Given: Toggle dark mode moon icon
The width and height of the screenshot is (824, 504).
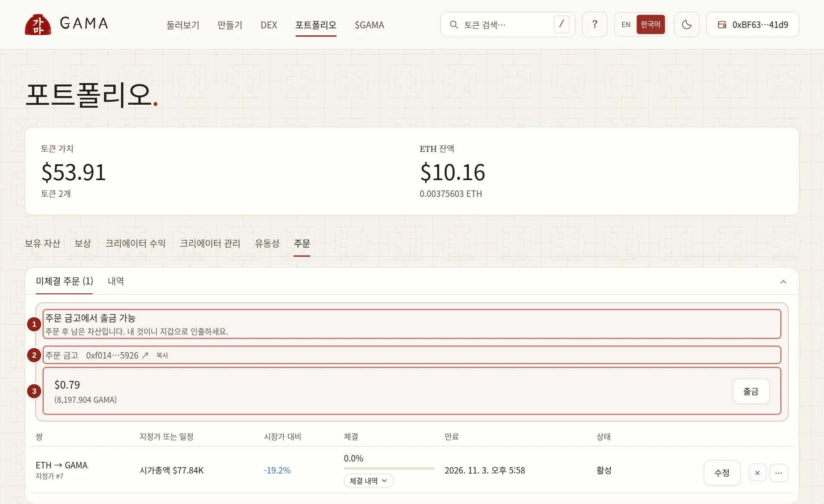Looking at the screenshot, I should point(687,24).
